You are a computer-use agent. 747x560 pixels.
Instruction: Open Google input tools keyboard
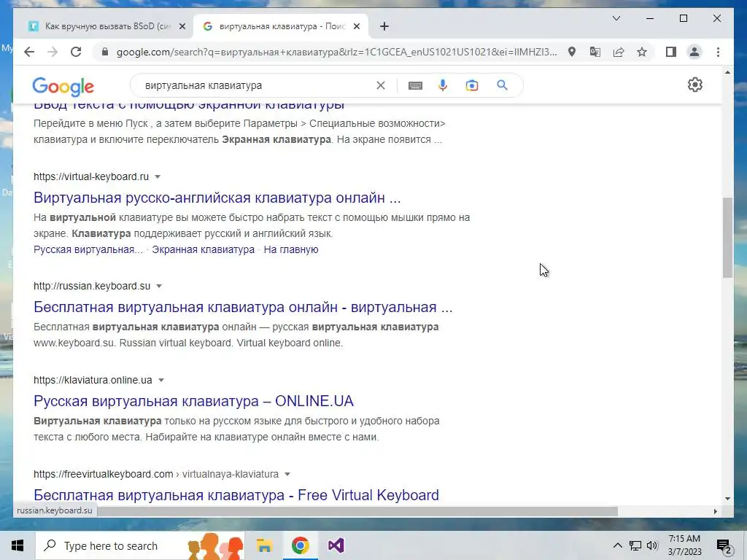pyautogui.click(x=415, y=85)
